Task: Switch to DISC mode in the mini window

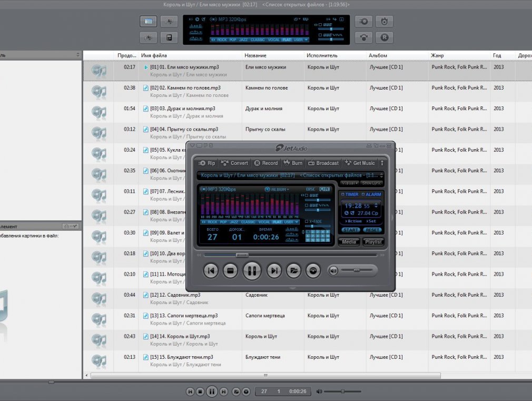Action: pyautogui.click(x=311, y=189)
